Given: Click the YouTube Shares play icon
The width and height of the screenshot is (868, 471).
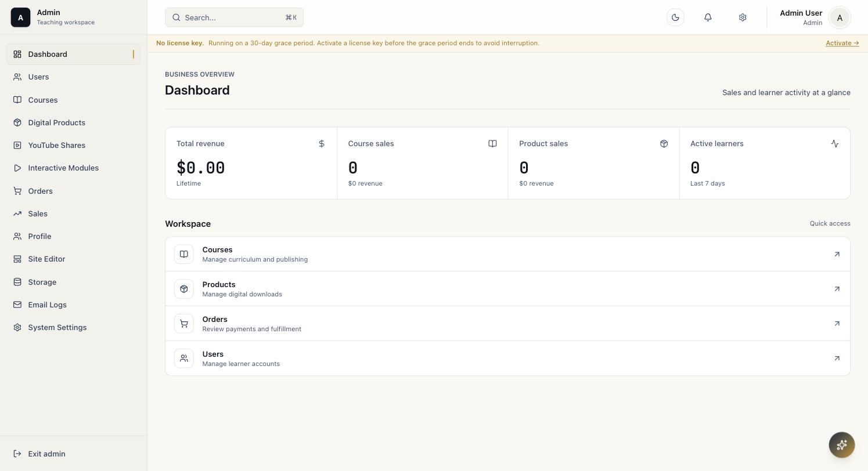Looking at the screenshot, I should pyautogui.click(x=17, y=145).
